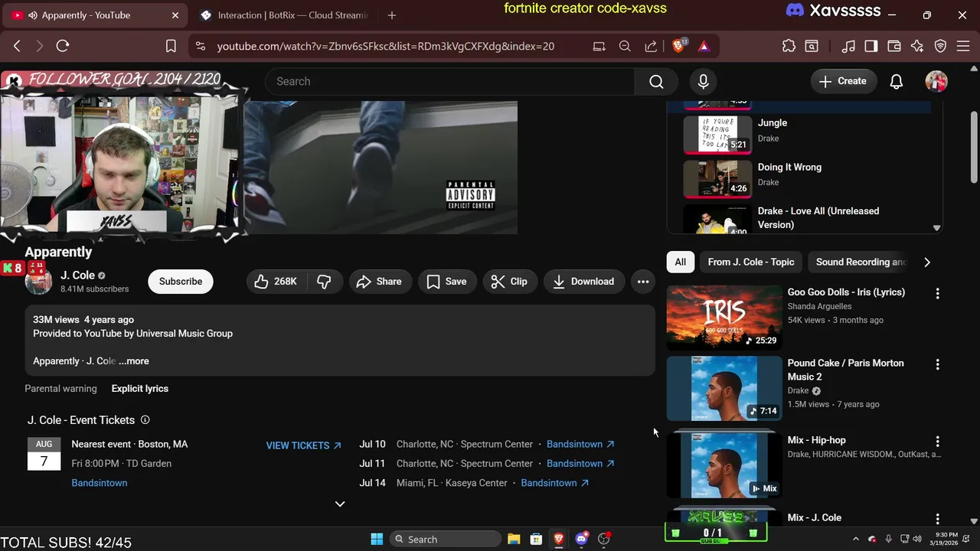Click the share page icon in address bar
Screen dimensions: 980x551
click(651, 46)
